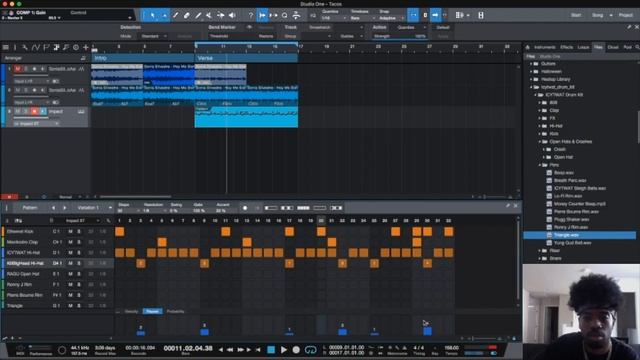Viewport: 640px width, 360px height.
Task: Collapse the Open Hats & Crashes folder
Action: (540, 142)
